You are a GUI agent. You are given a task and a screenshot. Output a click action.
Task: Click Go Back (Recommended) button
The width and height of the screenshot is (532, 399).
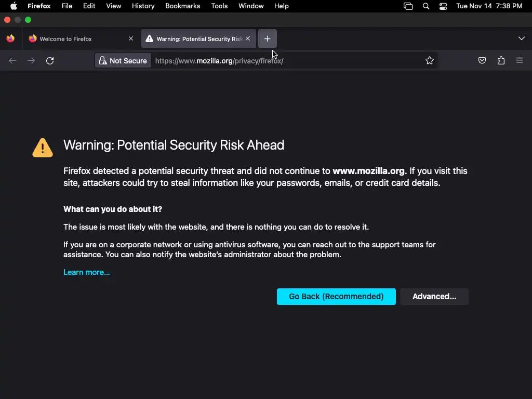pyautogui.click(x=336, y=297)
